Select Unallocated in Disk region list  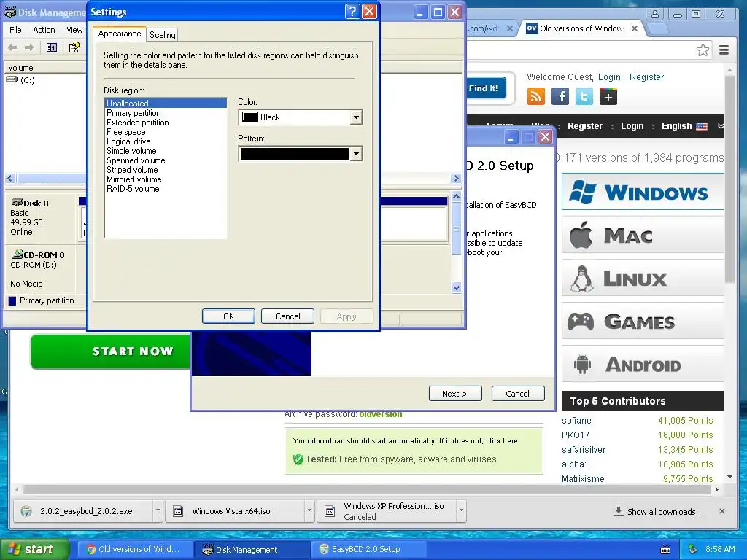[x=166, y=103]
